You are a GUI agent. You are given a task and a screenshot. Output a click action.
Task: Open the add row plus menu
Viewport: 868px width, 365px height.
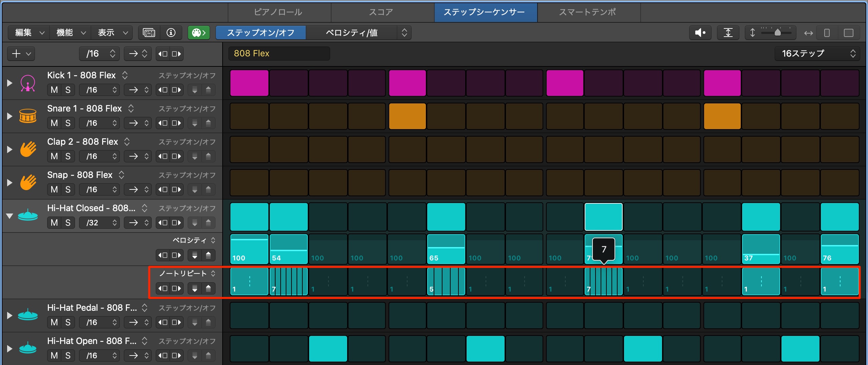click(21, 54)
